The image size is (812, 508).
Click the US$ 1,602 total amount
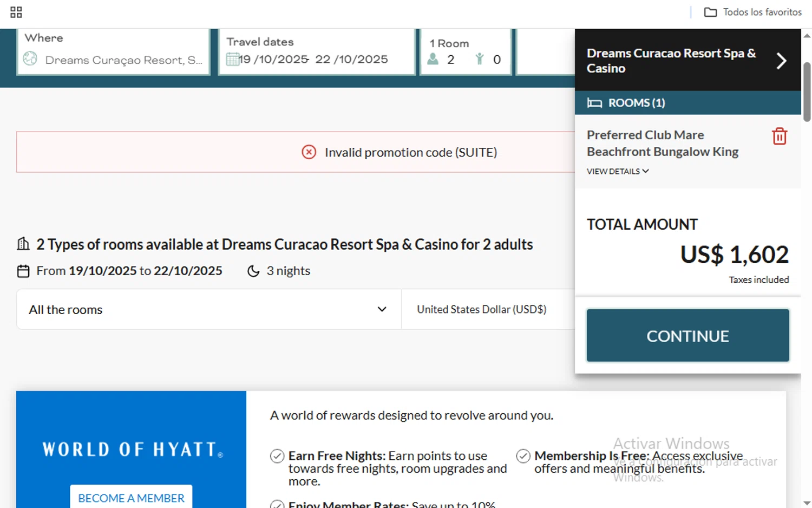click(x=735, y=255)
